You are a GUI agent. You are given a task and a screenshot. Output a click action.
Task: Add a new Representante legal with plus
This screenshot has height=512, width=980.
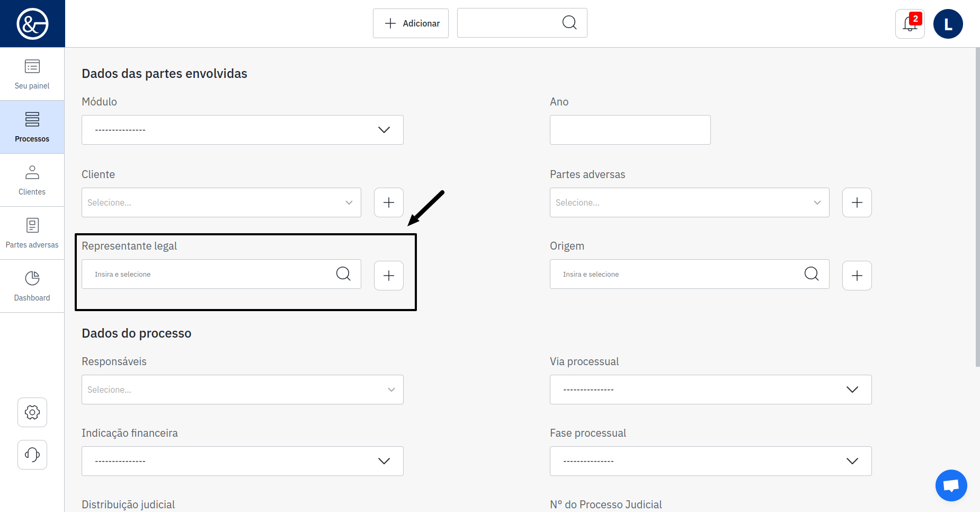tap(389, 276)
